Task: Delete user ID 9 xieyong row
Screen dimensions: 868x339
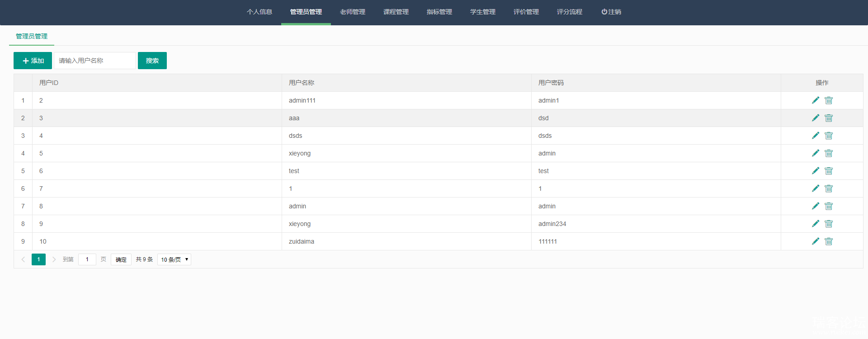Action: pyautogui.click(x=829, y=224)
